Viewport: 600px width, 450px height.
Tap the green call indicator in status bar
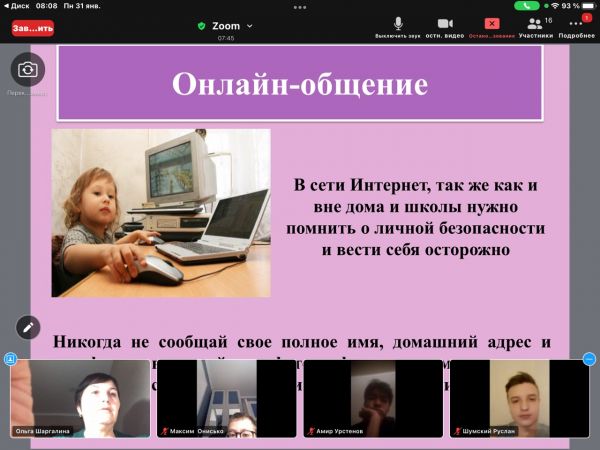click(527, 5)
